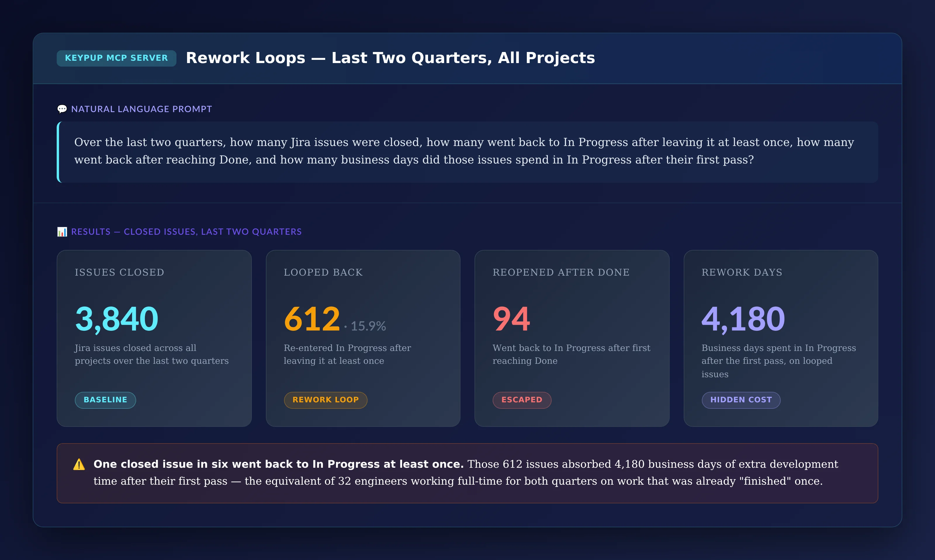
Task: Click the yellow warning triangle icon
Action: click(79, 464)
